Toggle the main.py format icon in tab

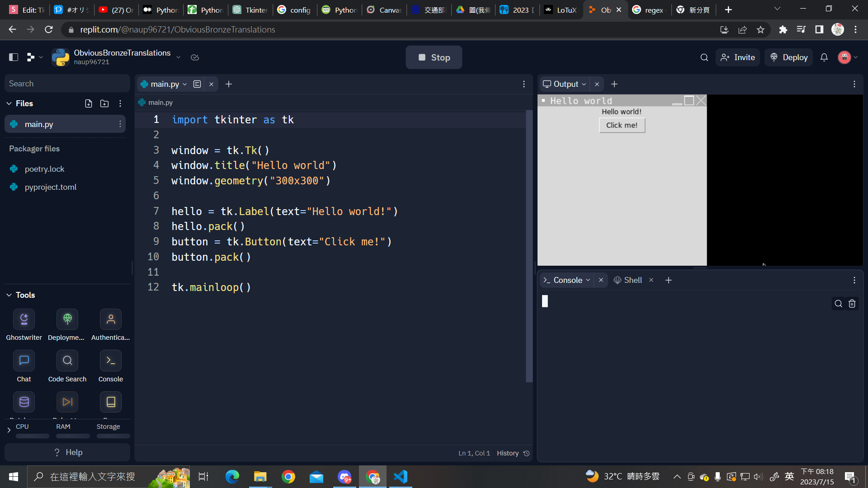pos(197,84)
